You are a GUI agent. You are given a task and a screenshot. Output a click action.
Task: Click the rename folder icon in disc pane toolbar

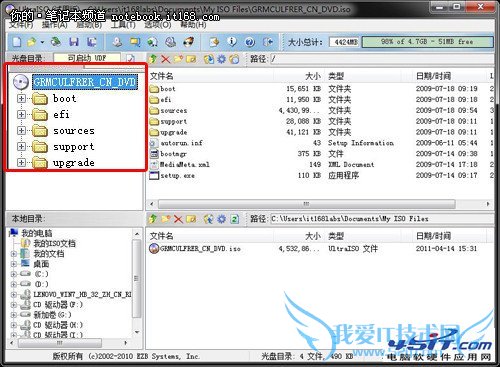(x=191, y=59)
